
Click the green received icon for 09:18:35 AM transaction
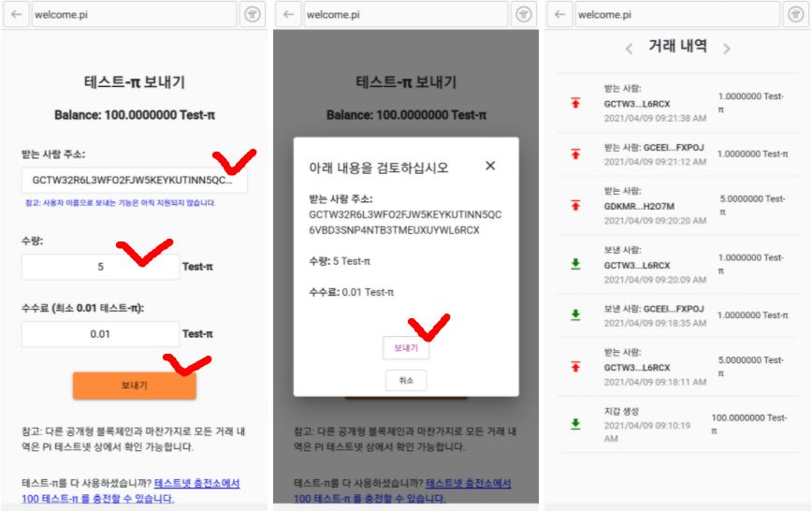575,315
